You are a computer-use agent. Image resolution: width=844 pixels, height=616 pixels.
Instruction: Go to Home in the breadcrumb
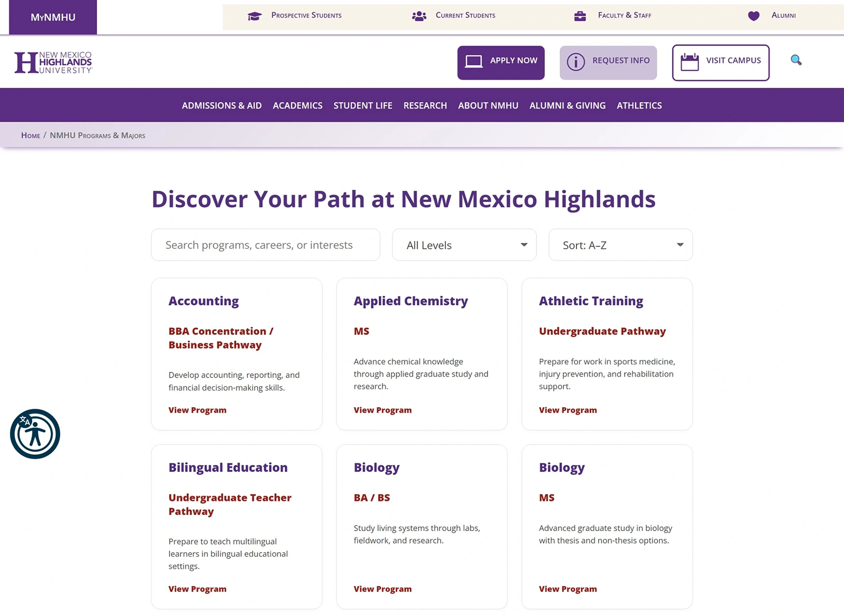coord(31,136)
